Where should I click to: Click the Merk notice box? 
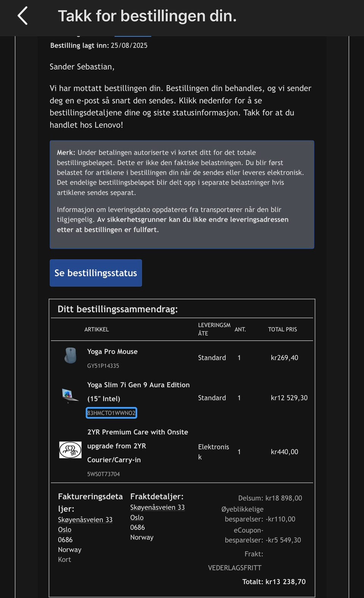(182, 195)
